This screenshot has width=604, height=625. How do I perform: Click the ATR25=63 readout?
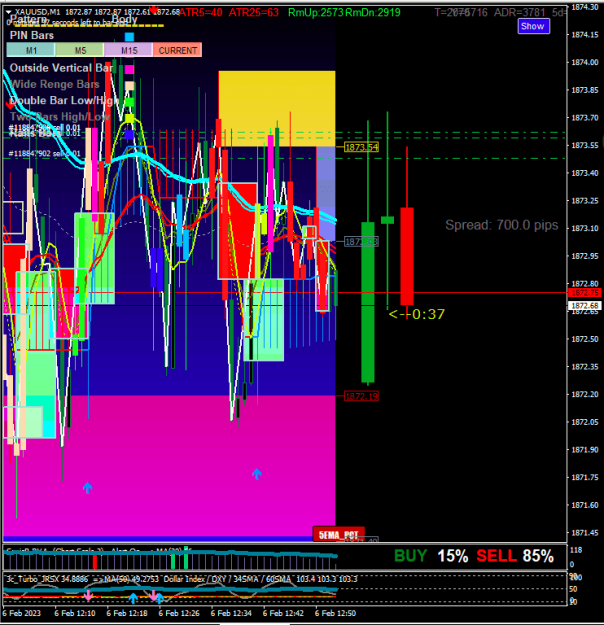click(x=254, y=13)
